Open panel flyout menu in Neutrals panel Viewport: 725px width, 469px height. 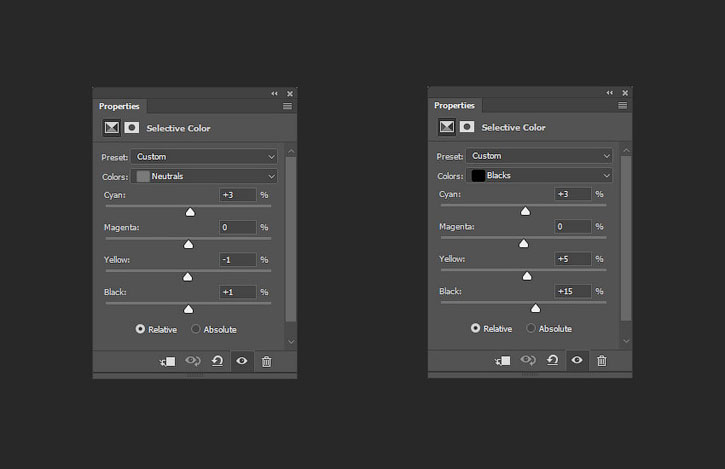pyautogui.click(x=287, y=106)
